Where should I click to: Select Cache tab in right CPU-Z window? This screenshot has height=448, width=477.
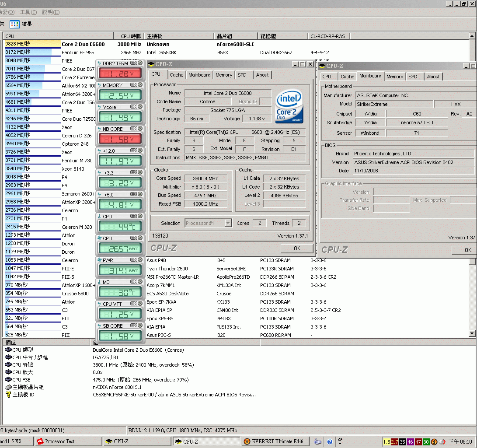[x=347, y=77]
